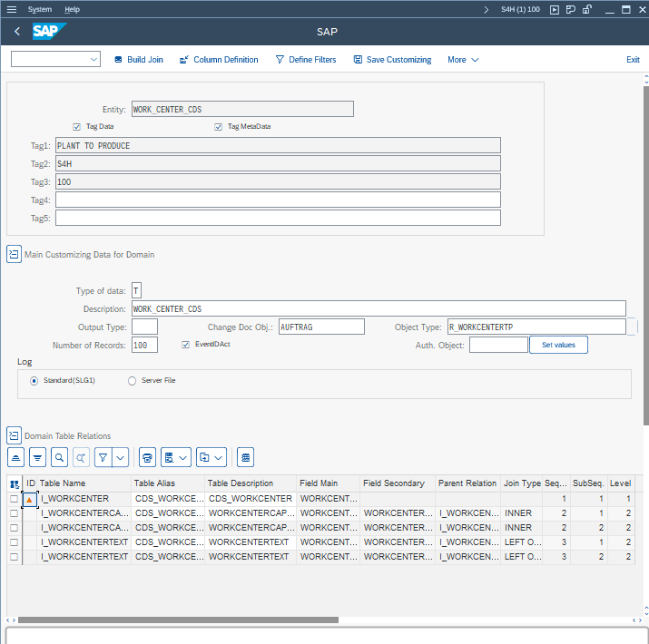Viewport: 649px width, 644px height.
Task: Uncheck the Tag MetaData checkbox
Action: 219,127
